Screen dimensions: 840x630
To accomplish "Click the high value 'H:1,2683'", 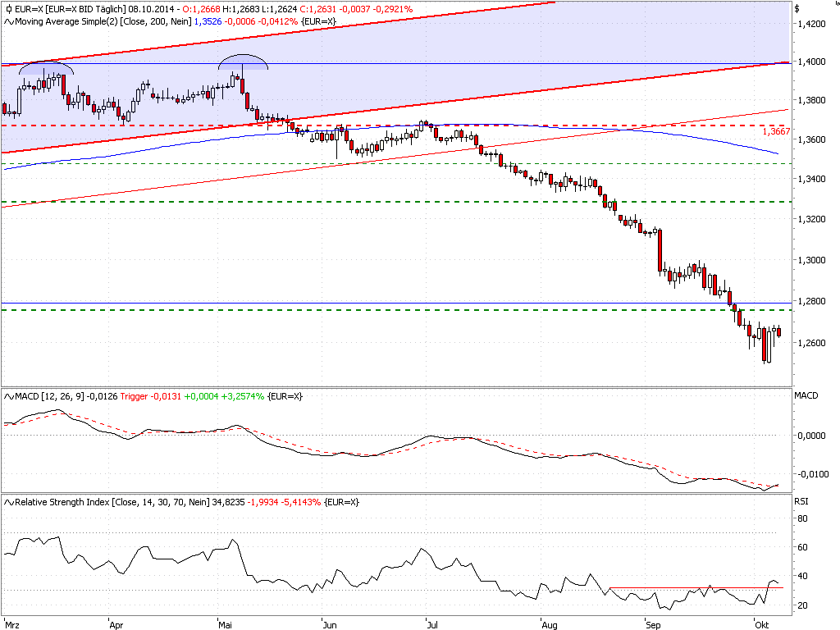I will [242, 9].
